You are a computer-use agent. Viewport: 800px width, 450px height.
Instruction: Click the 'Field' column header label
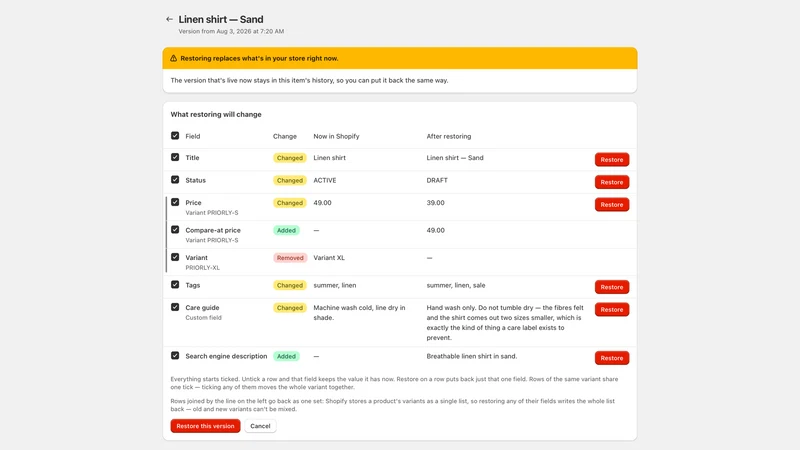[193, 136]
